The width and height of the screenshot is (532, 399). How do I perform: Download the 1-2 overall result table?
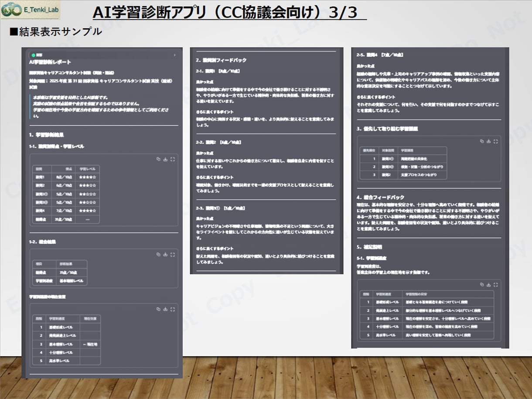pos(165,254)
